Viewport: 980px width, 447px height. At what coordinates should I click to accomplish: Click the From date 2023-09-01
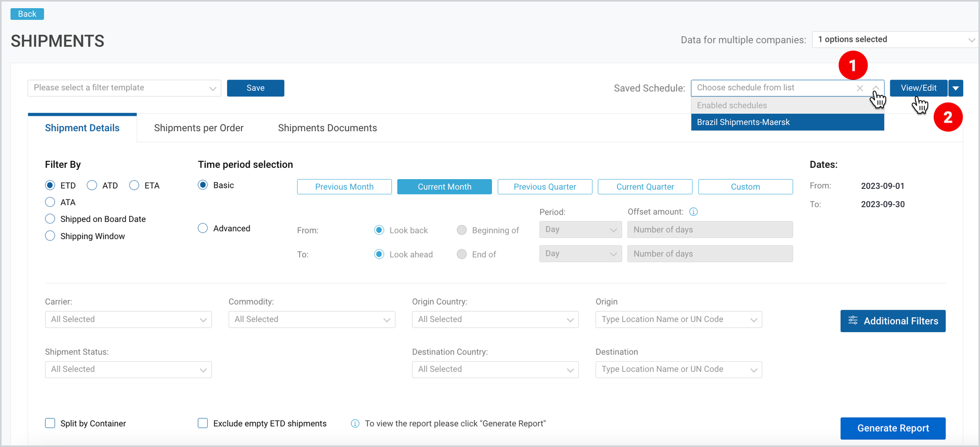pos(883,186)
